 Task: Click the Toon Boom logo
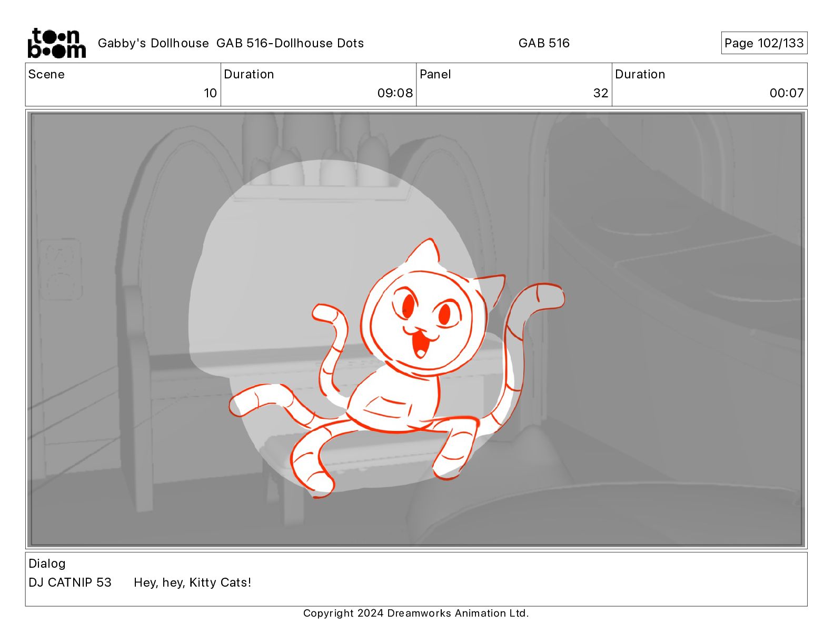pyautogui.click(x=57, y=43)
